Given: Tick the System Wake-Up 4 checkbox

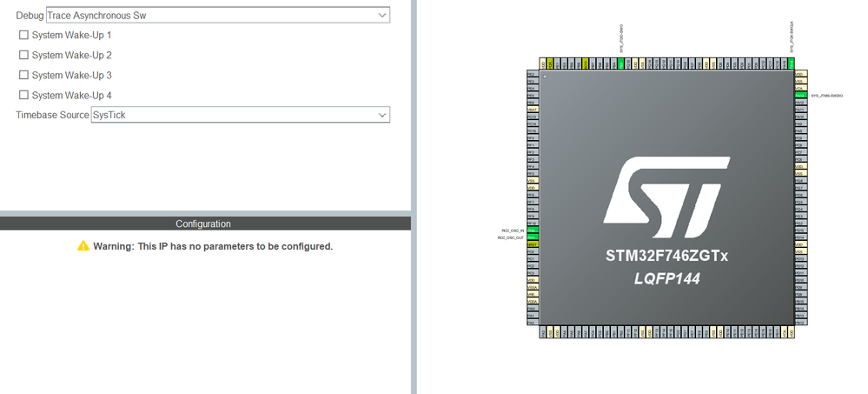Looking at the screenshot, I should coord(23,95).
